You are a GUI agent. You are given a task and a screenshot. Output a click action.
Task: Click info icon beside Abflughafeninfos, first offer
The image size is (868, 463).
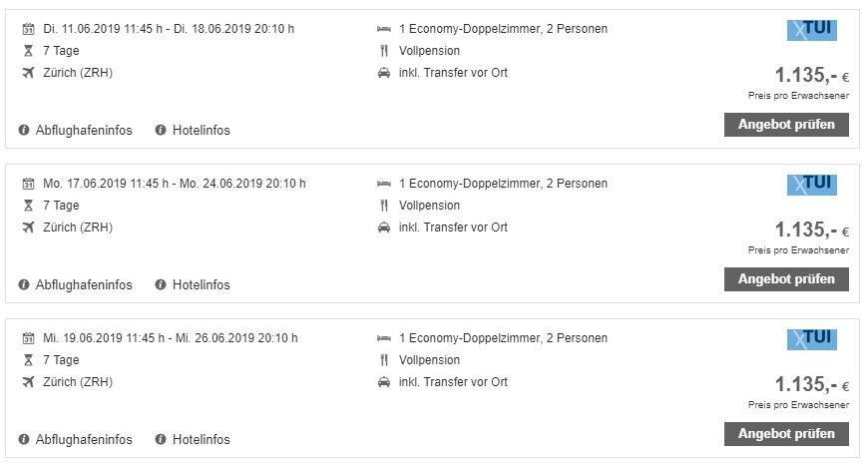pos(24,131)
